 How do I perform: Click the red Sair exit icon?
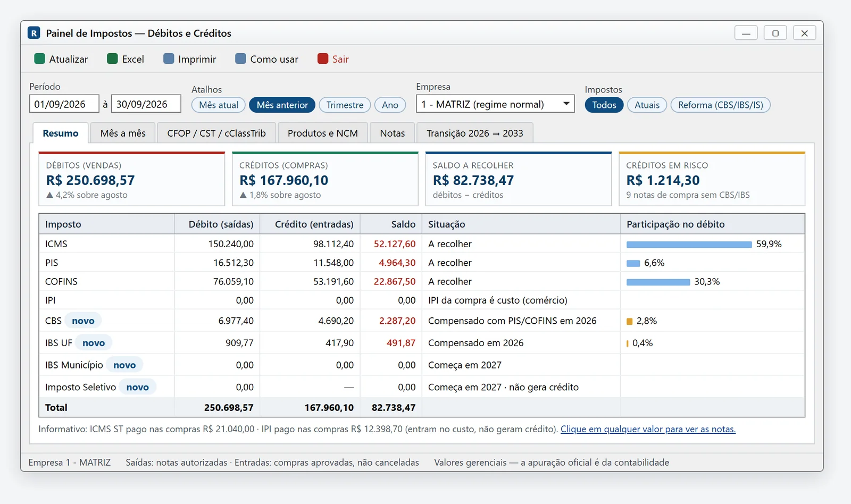point(323,58)
